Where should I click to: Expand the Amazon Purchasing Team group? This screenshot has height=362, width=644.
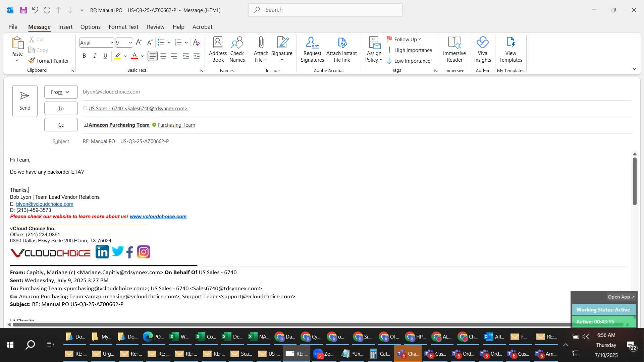(86, 125)
